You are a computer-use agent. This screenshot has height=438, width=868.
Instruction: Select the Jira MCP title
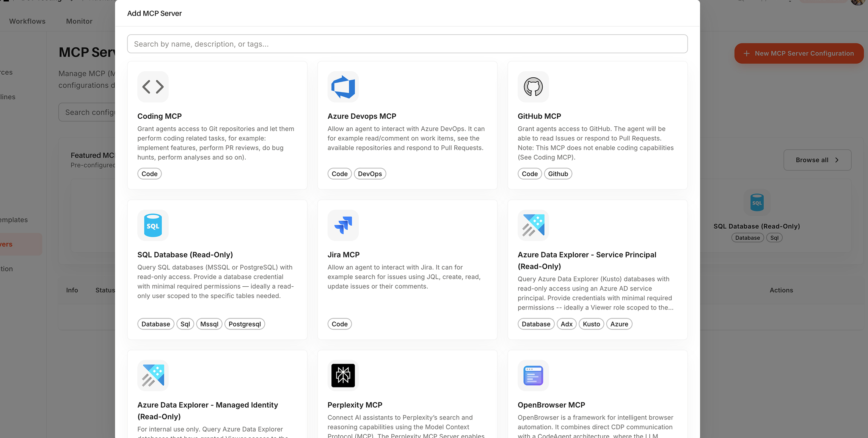pos(344,254)
